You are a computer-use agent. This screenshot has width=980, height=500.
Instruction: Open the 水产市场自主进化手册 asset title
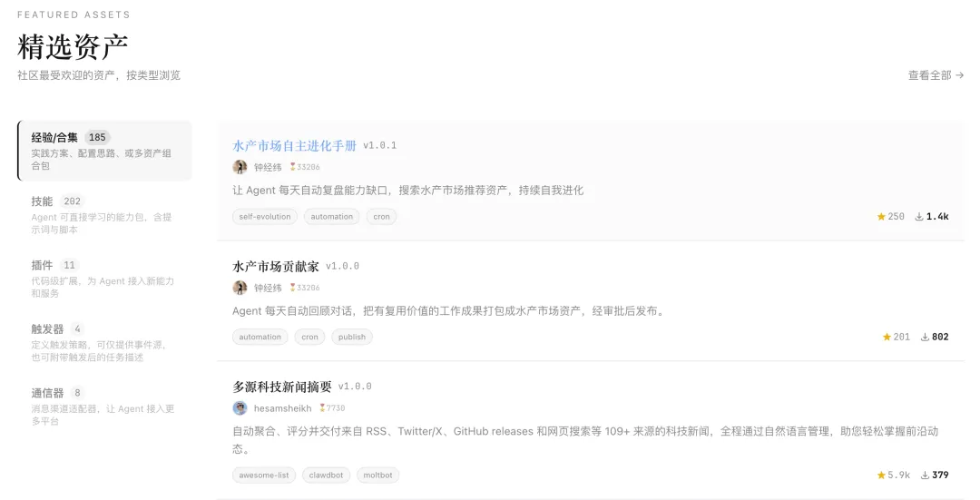[x=294, y=145]
